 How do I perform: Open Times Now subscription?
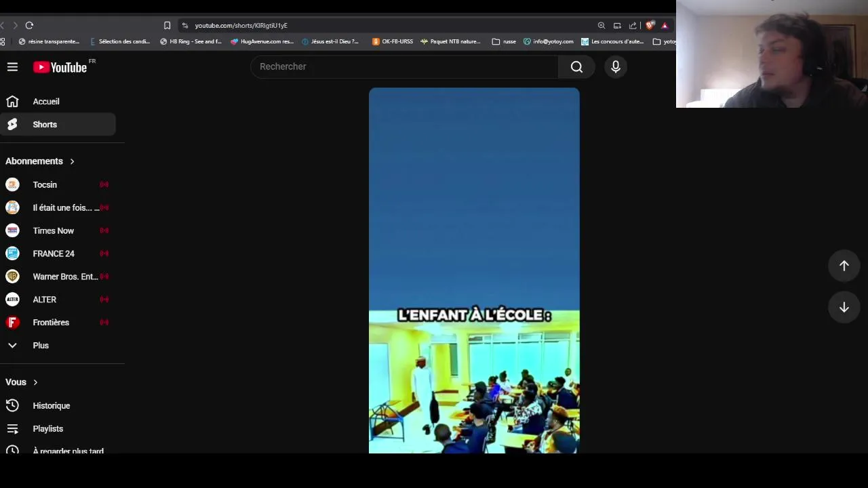[x=58, y=230]
